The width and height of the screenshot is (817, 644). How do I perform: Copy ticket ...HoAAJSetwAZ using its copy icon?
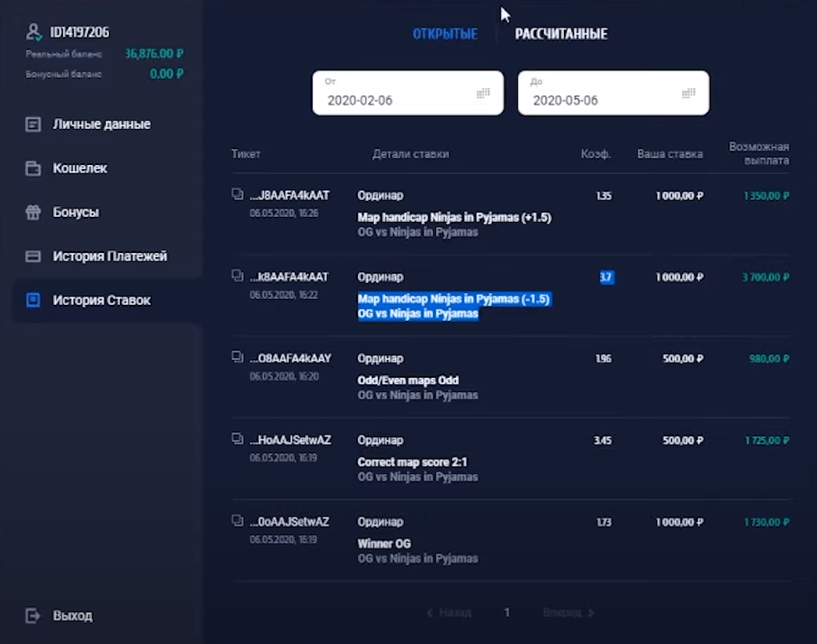click(x=238, y=438)
